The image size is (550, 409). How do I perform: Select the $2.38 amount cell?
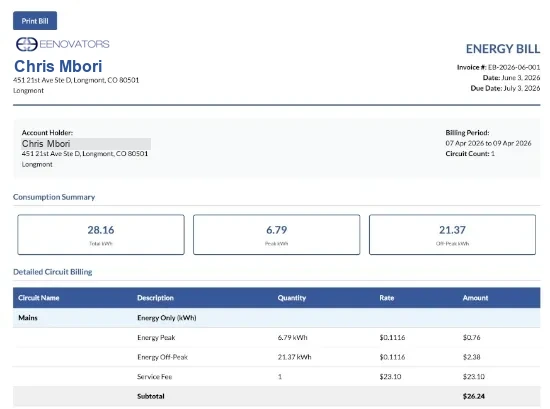pyautogui.click(x=471, y=357)
